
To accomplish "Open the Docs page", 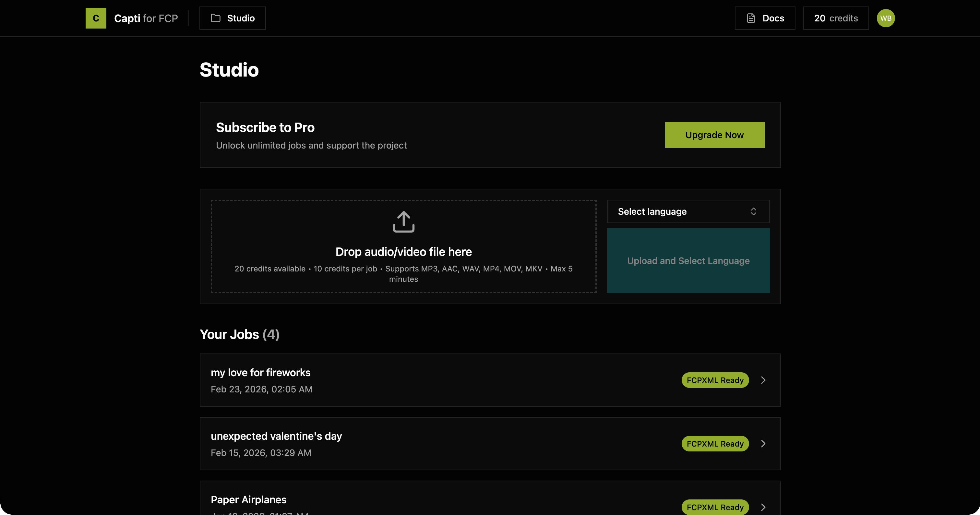I will coord(765,18).
